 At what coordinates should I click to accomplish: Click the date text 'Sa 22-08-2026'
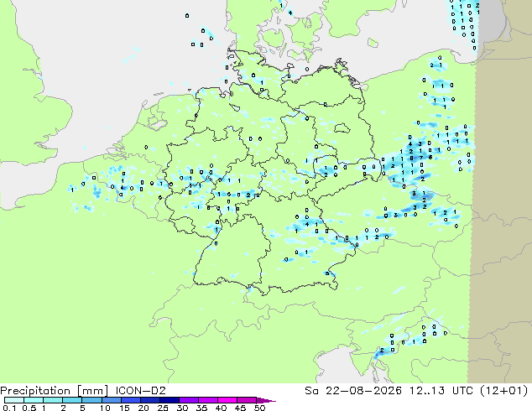click(x=353, y=391)
